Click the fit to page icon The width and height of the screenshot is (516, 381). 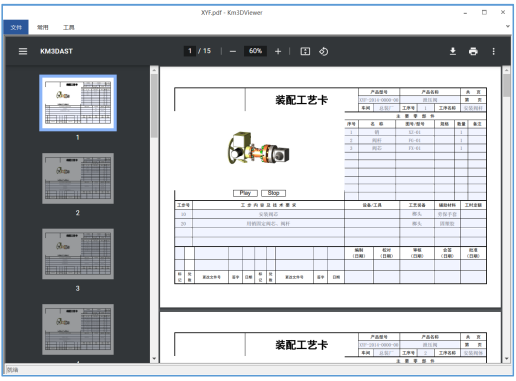305,51
